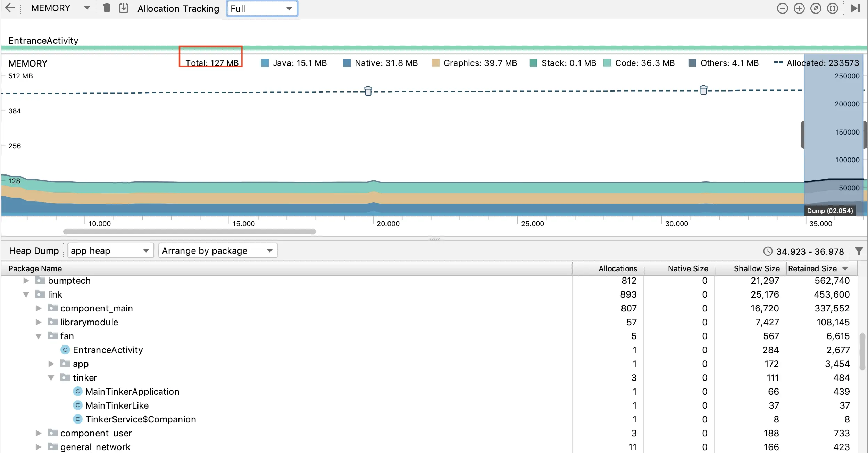Open the Allocation Tracking Full dropdown
The width and height of the screenshot is (868, 453).
[x=262, y=8]
